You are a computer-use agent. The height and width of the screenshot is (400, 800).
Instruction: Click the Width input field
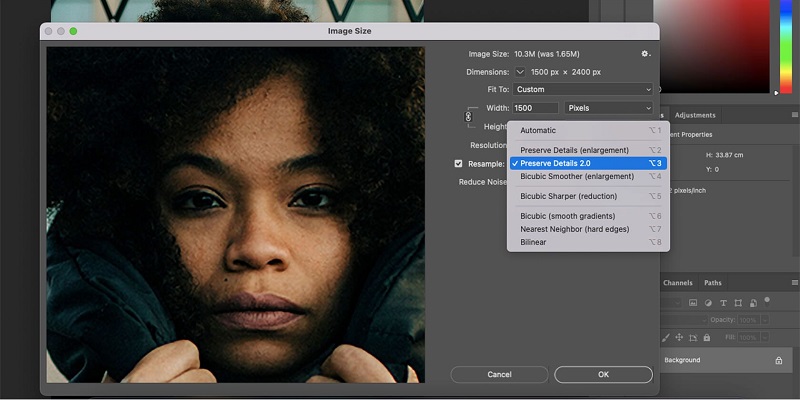pos(536,108)
